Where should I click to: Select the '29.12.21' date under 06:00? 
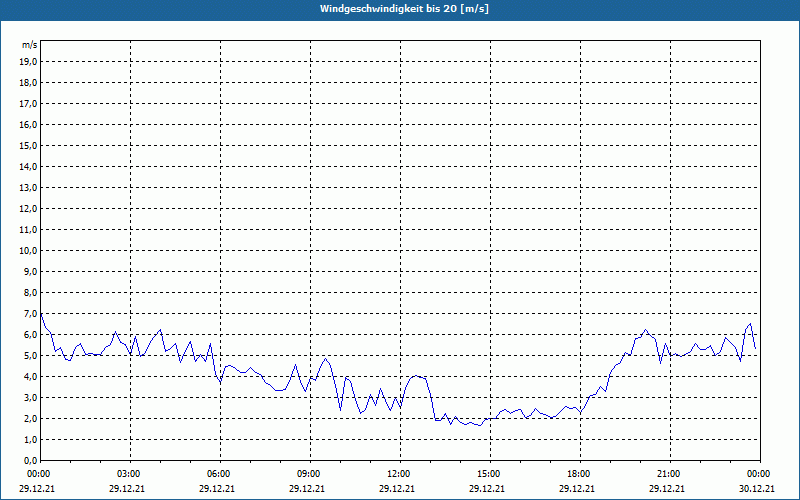217,488
